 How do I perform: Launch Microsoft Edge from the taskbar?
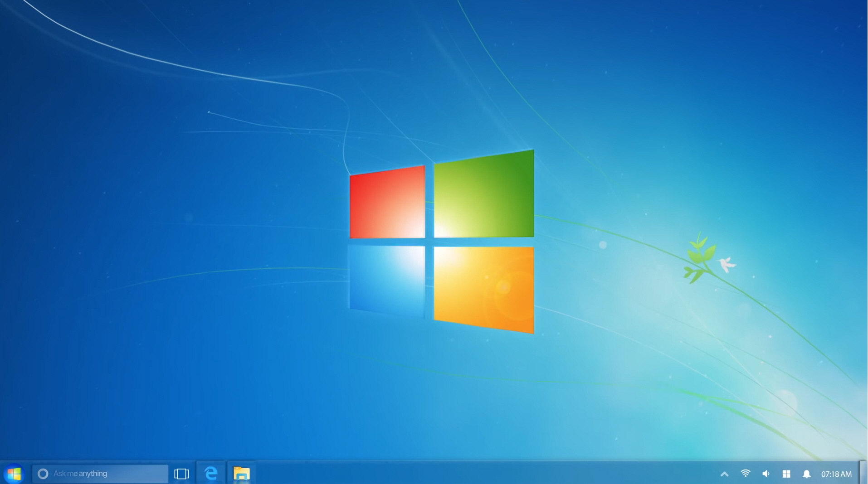pos(211,474)
